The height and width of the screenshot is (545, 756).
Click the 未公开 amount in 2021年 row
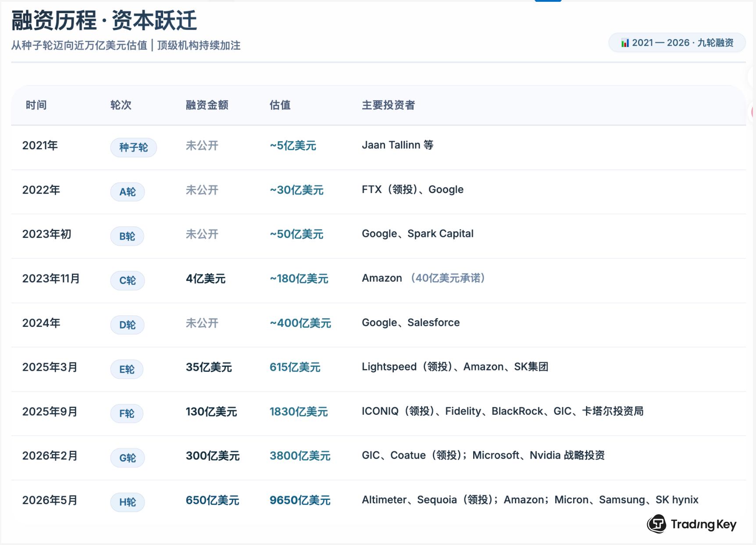[x=202, y=145]
